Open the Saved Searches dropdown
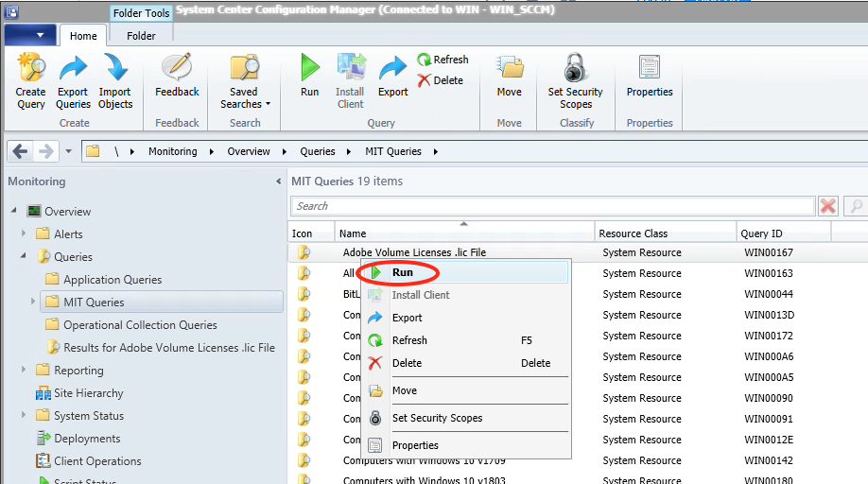The width and height of the screenshot is (868, 484). 244,81
